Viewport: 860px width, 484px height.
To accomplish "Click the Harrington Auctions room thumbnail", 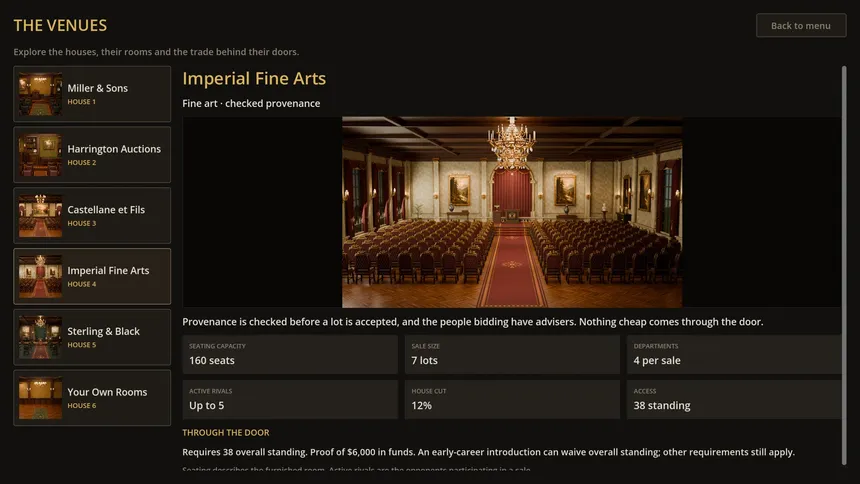I will tap(40, 155).
